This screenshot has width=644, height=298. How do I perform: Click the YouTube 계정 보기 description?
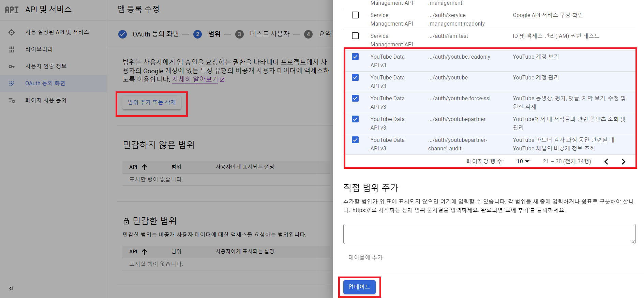pyautogui.click(x=536, y=57)
